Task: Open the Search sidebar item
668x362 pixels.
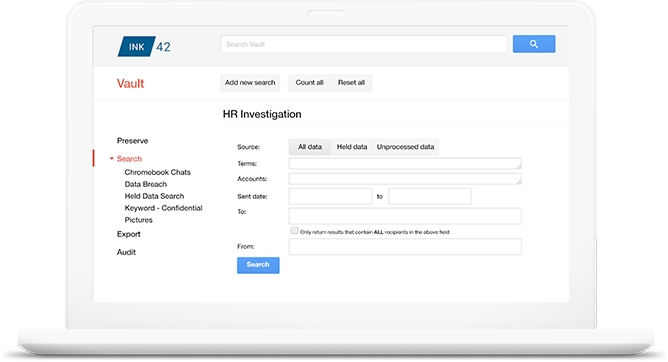Action: pos(129,158)
